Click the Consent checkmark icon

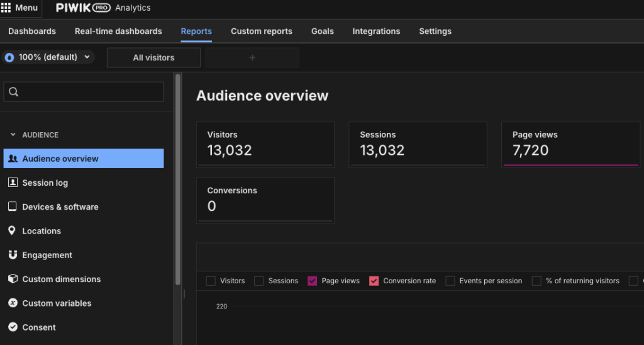pyautogui.click(x=13, y=327)
